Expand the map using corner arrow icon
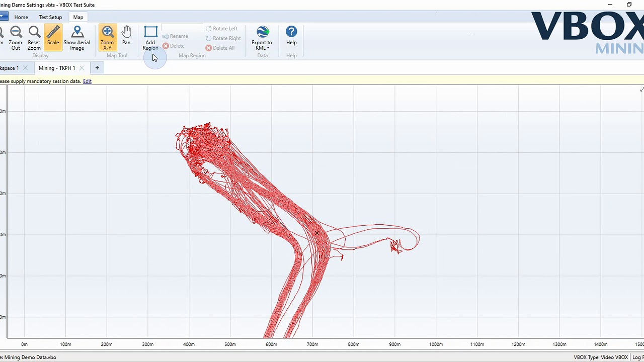Screen dimensions: 644x362 click(641, 89)
